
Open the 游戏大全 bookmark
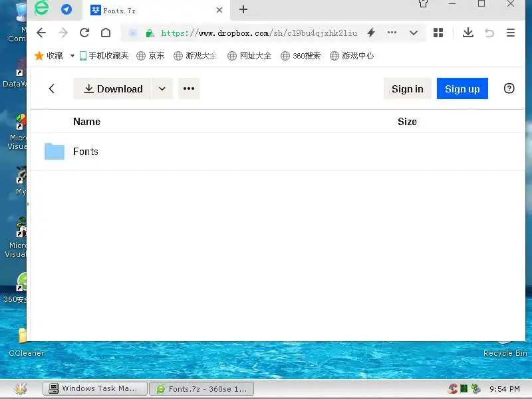click(196, 56)
